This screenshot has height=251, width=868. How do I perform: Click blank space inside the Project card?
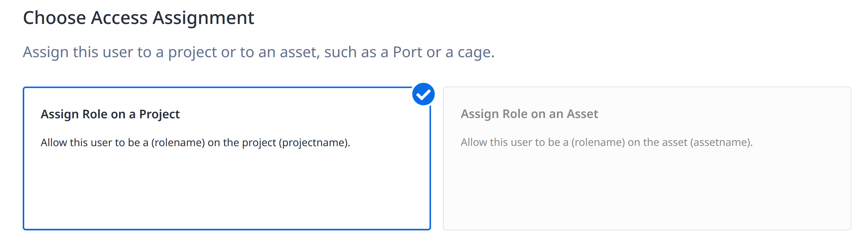point(227,192)
